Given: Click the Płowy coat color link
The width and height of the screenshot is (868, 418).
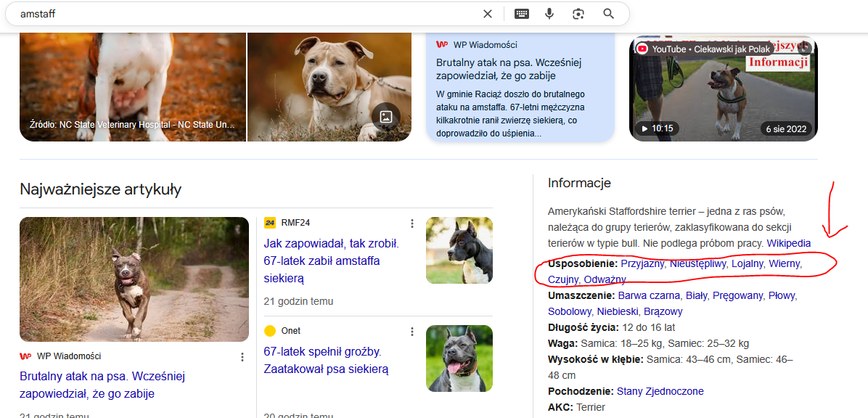Looking at the screenshot, I should point(782,295).
